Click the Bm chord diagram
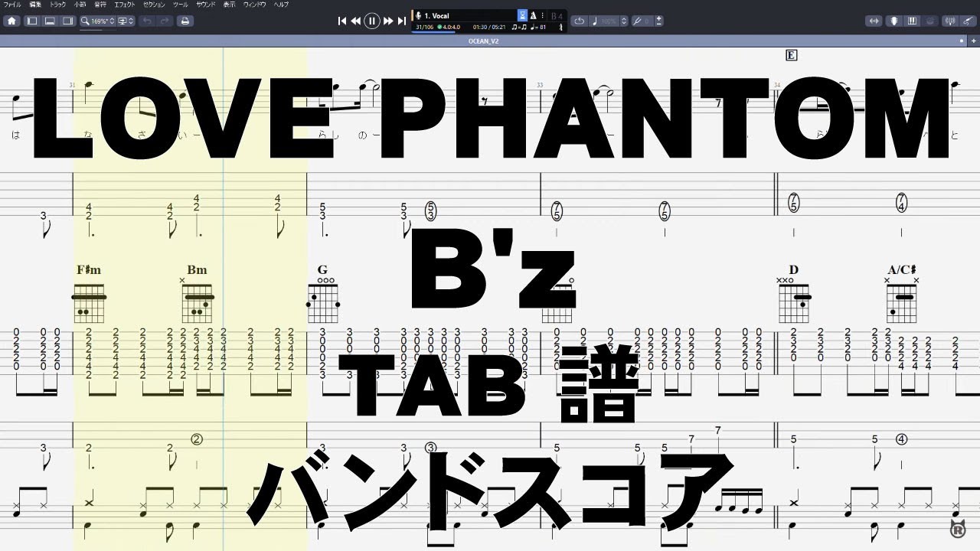 (197, 302)
